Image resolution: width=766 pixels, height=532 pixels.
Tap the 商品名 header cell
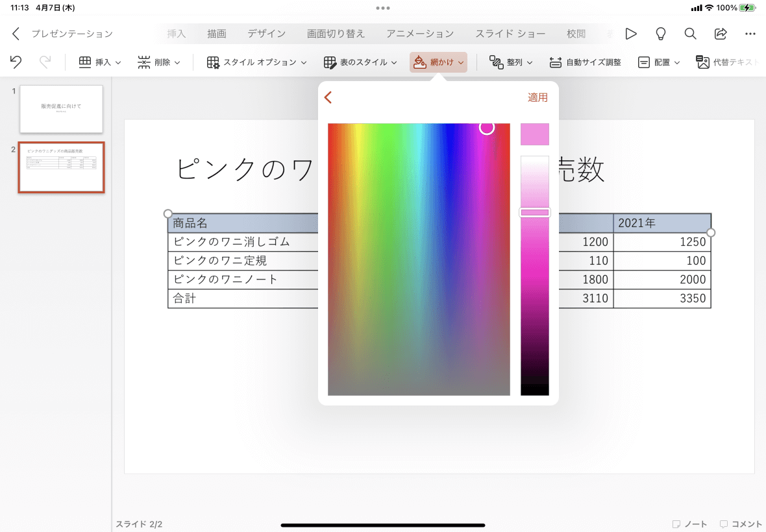[x=243, y=223]
